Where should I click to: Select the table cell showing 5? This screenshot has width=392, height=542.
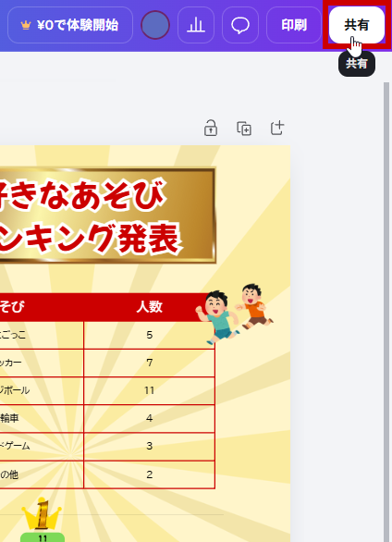point(149,335)
